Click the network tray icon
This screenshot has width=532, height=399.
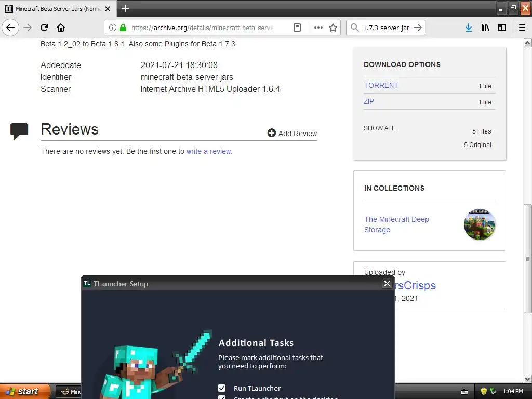point(494,391)
